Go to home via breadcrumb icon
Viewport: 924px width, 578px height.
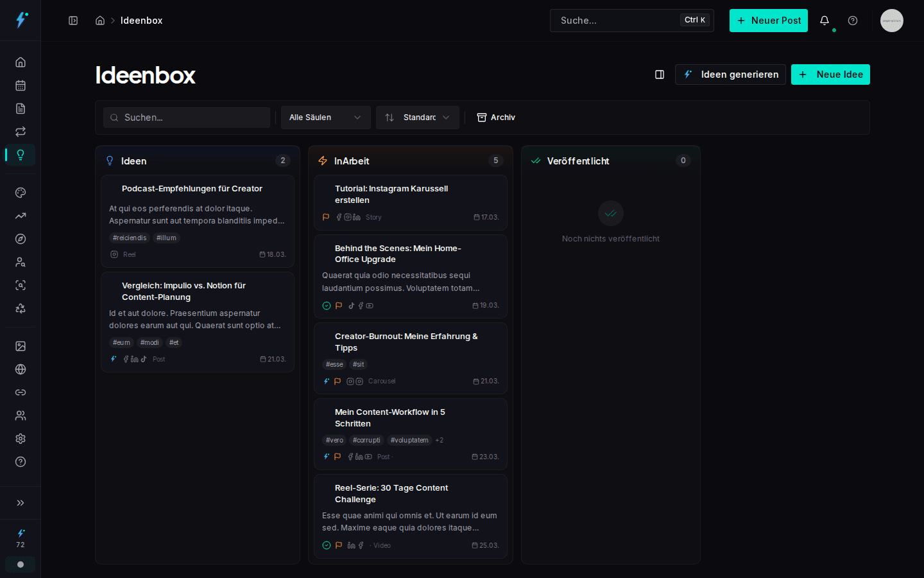coord(100,21)
